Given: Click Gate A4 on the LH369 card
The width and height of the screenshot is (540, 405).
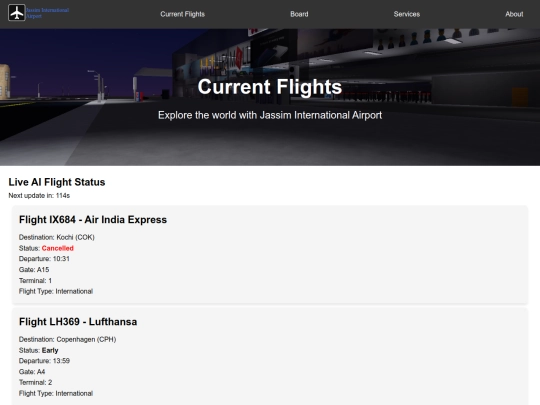Looking at the screenshot, I should coord(32,372).
